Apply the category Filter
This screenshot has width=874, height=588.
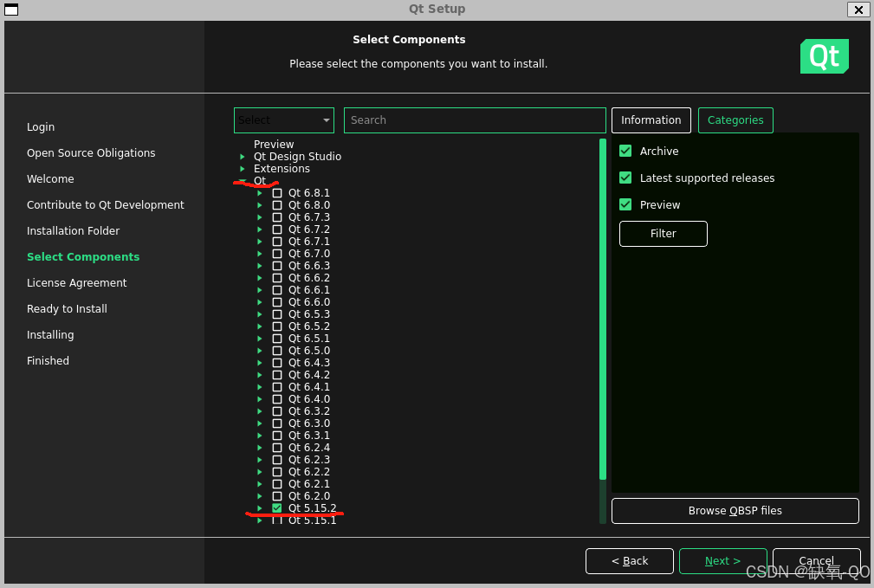(663, 234)
